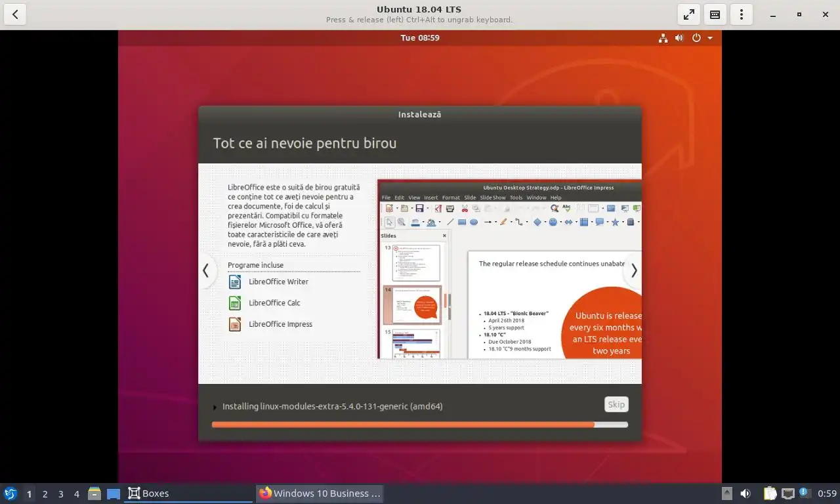Open the keyboard shortcuts sender
The image size is (840, 504).
click(715, 14)
